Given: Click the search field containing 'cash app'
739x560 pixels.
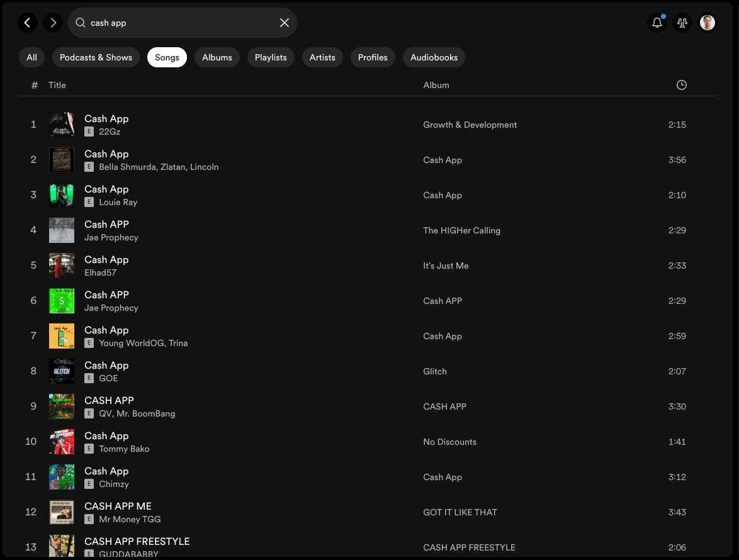Looking at the screenshot, I should pyautogui.click(x=183, y=23).
